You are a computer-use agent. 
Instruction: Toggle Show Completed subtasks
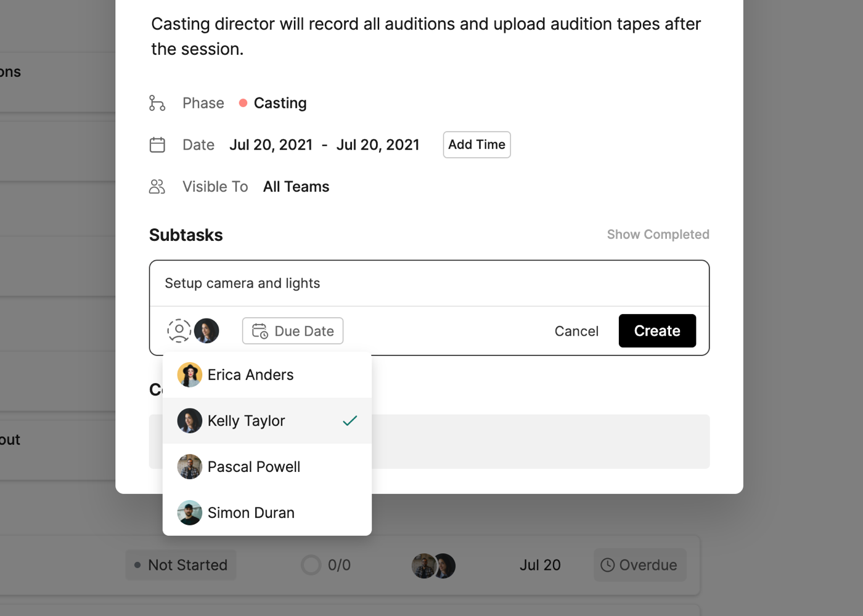(x=658, y=235)
